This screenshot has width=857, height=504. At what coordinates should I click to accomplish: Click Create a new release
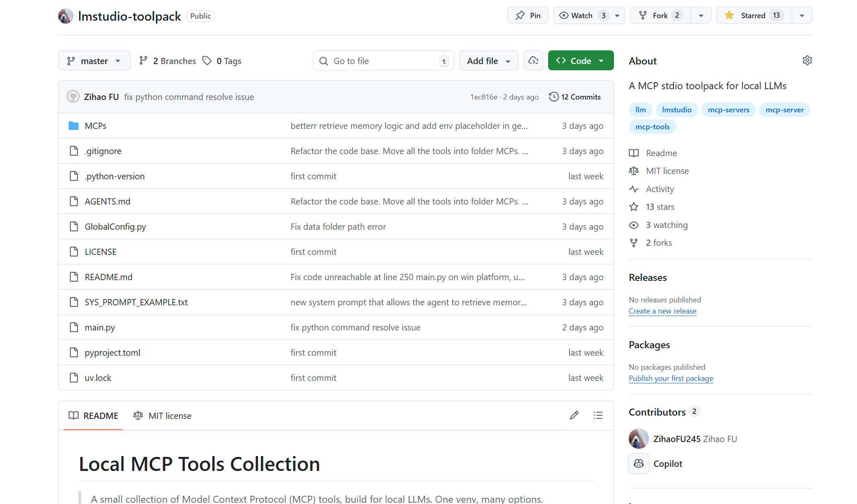663,311
